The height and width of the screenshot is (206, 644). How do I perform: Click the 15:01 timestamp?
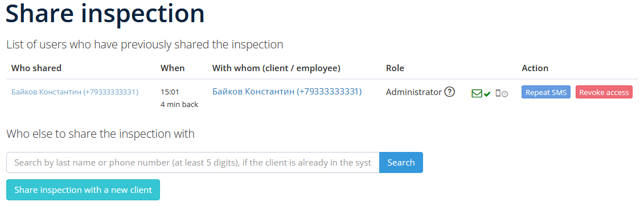pos(170,92)
